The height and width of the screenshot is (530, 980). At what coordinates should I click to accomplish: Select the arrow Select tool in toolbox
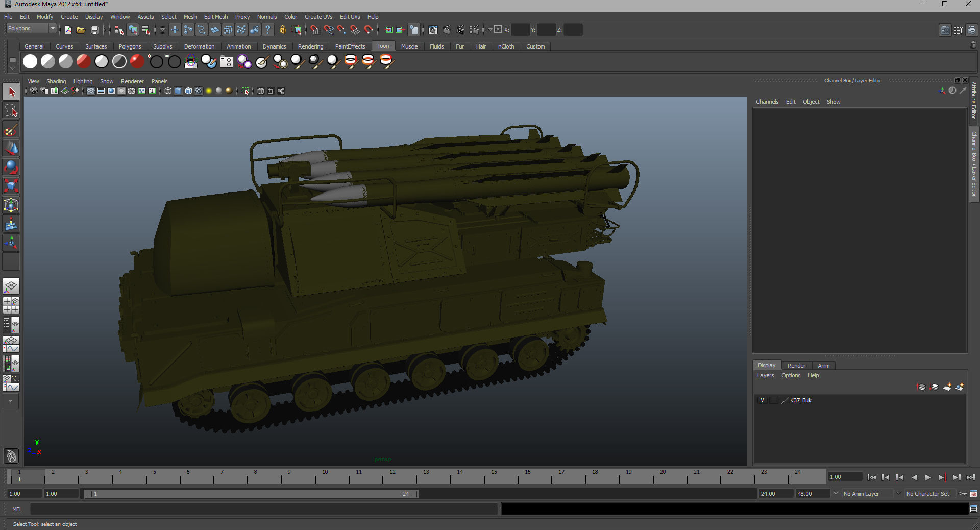click(11, 92)
